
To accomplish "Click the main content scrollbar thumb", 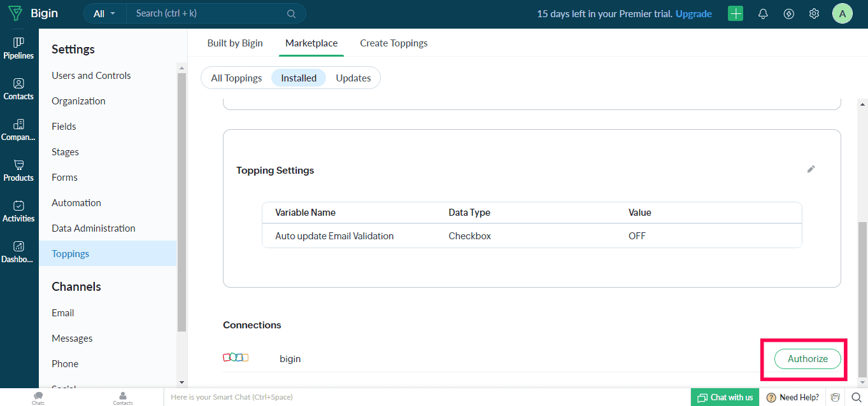I will 863,299.
